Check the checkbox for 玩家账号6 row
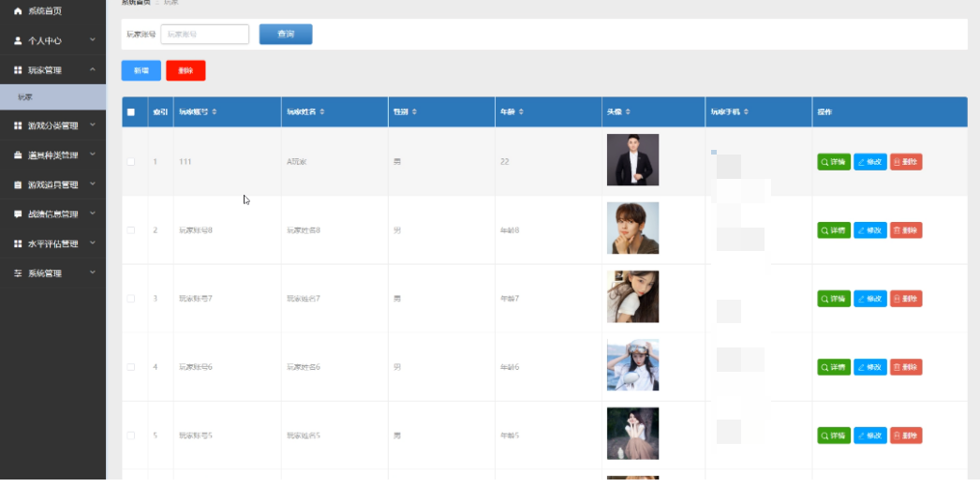The width and height of the screenshot is (980, 487). point(130,367)
